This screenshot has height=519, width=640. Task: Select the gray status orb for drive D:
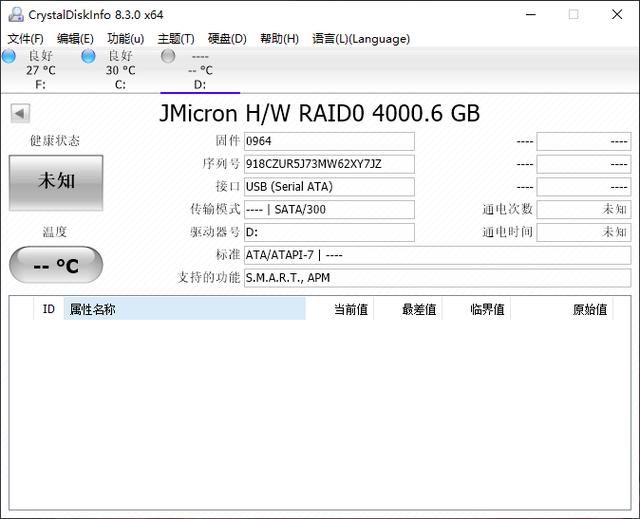click(168, 56)
